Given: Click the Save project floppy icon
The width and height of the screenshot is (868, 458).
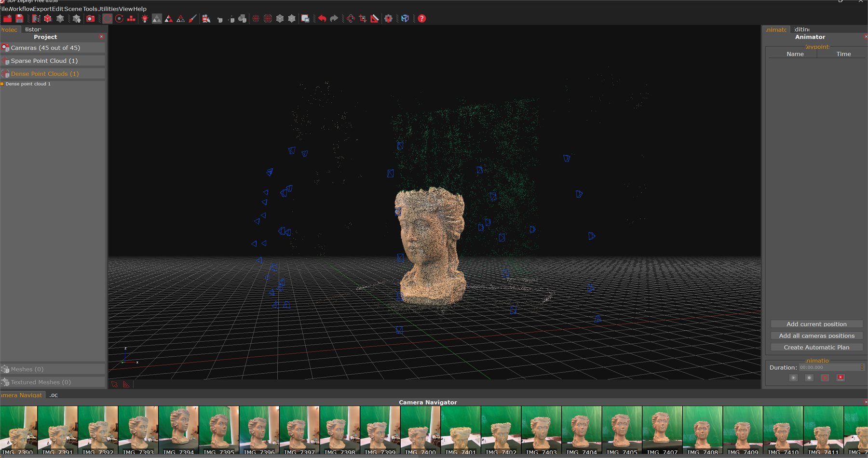Looking at the screenshot, I should click(19, 18).
